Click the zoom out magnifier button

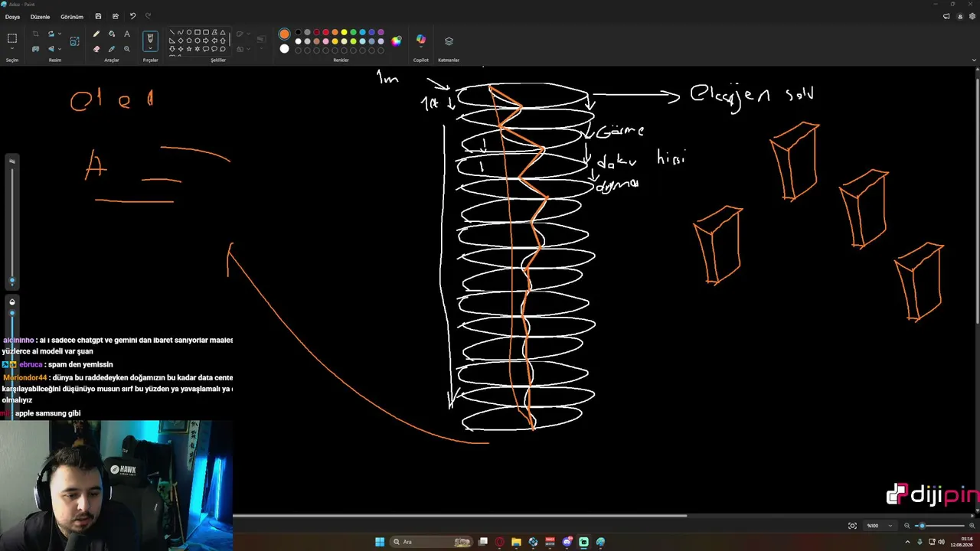tap(907, 526)
